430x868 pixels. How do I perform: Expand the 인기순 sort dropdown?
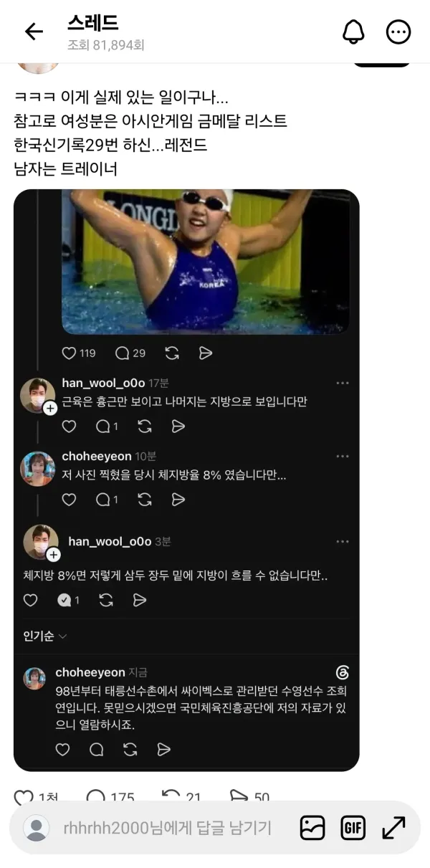pos(45,636)
